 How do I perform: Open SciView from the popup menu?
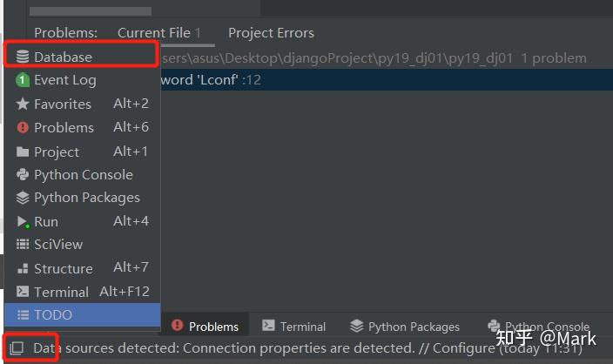coord(58,245)
